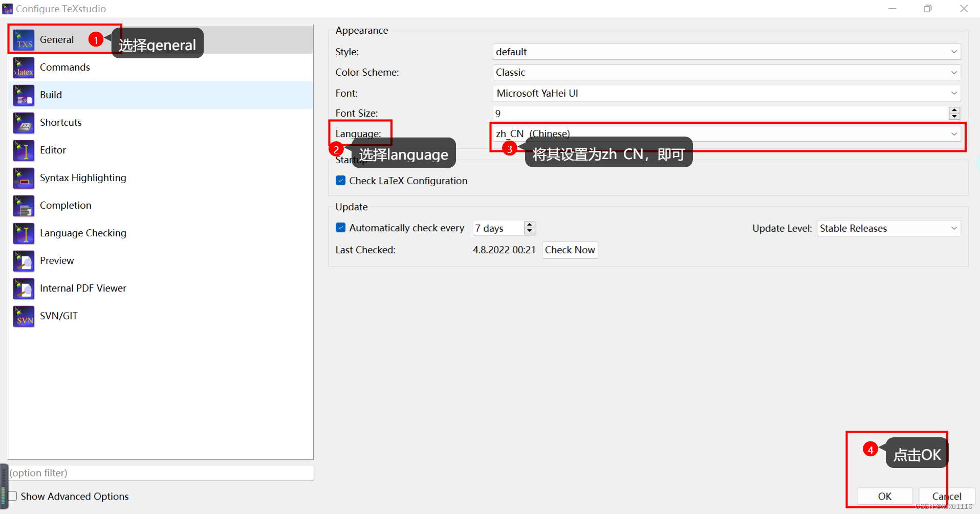Click the SVN/GIT icon
Screen dimensions: 980x514
[24, 316]
